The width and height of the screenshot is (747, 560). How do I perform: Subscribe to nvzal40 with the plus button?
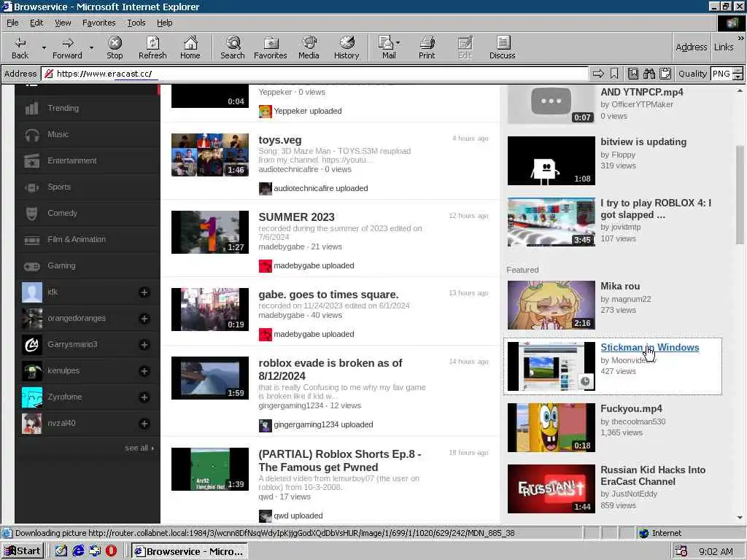click(144, 423)
